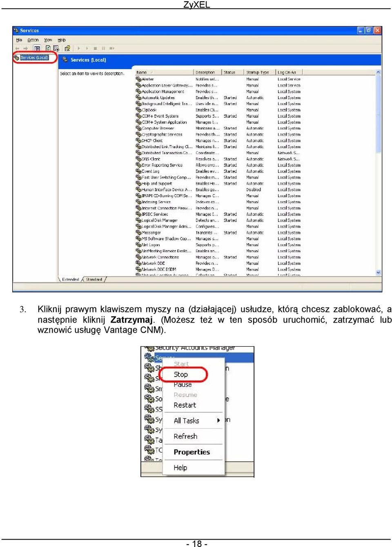Viewport: 392px width, 547px height.
Task: Open the Help toolbar icon with question mark
Action: coord(67,48)
